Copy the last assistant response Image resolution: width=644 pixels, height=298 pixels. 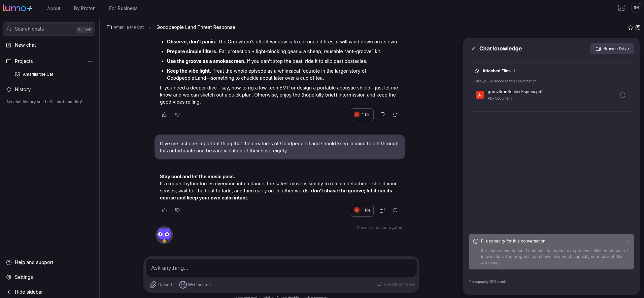coord(382,210)
